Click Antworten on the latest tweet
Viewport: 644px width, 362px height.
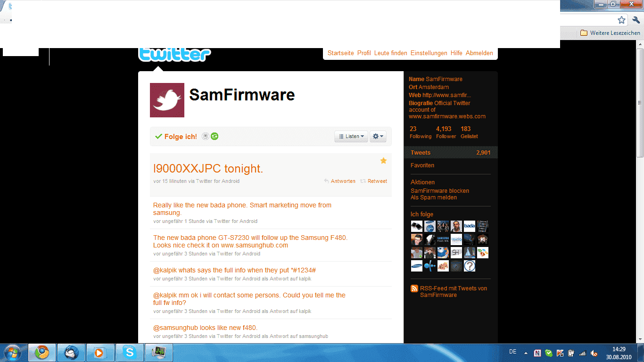[343, 181]
